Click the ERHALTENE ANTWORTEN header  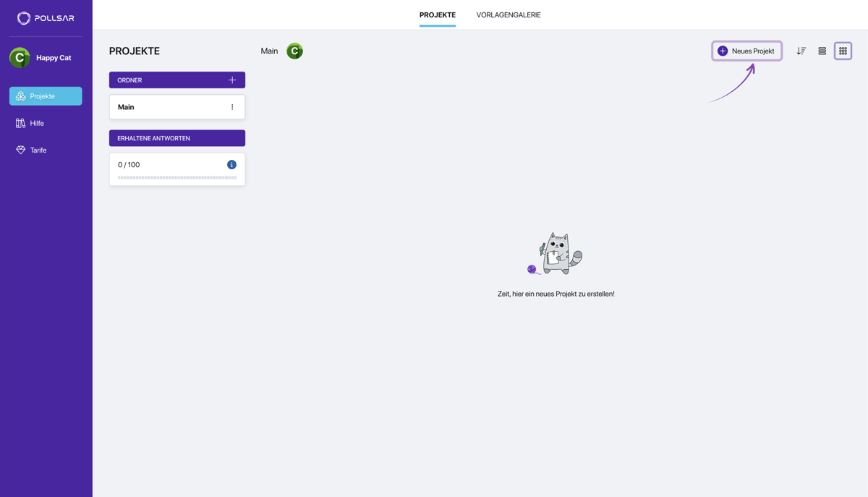tap(177, 138)
